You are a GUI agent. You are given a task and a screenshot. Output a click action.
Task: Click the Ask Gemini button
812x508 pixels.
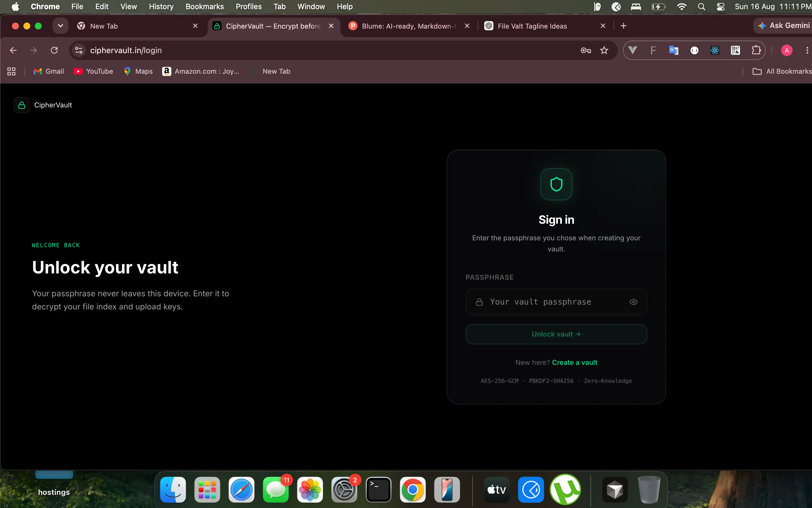coord(784,25)
